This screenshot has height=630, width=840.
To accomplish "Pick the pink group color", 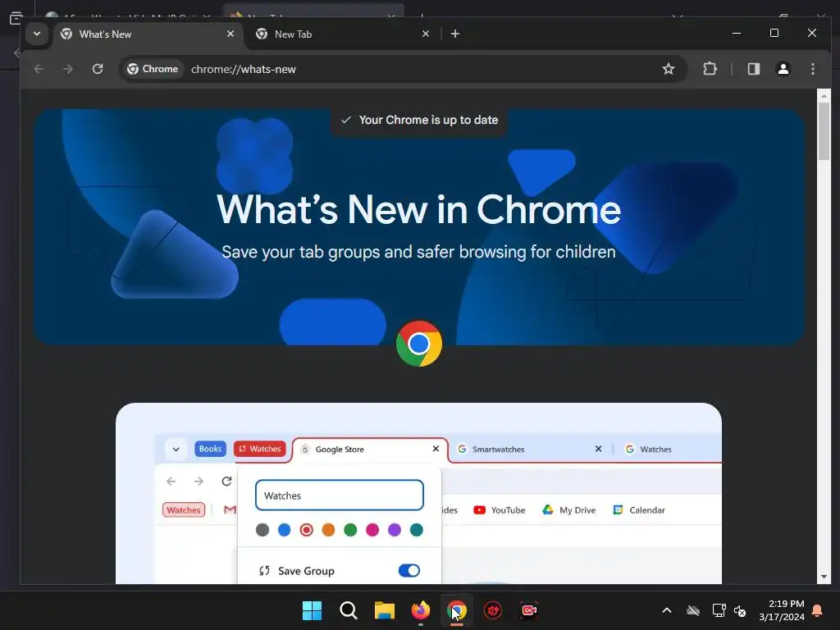I will tap(372, 530).
